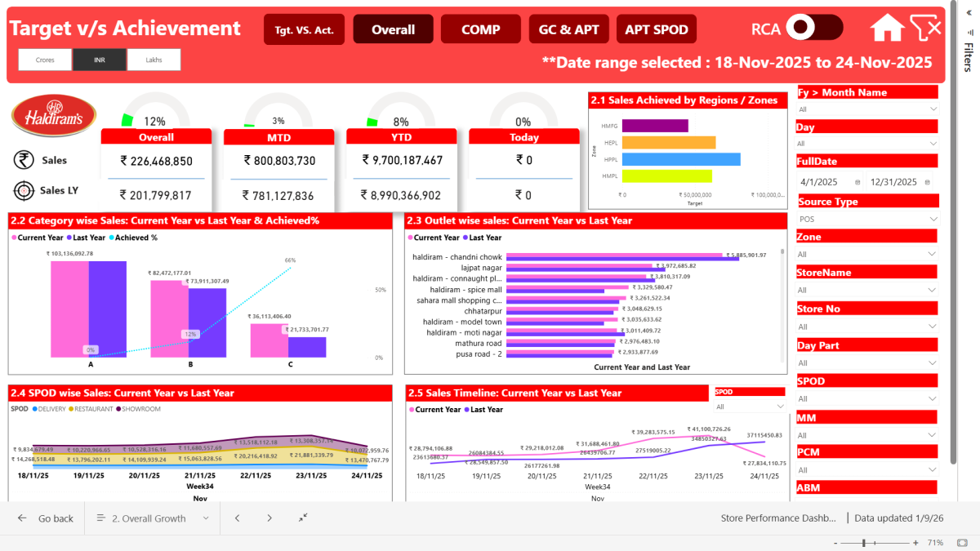Go to the previous report page
Image resolution: width=980 pixels, height=551 pixels.
(237, 518)
